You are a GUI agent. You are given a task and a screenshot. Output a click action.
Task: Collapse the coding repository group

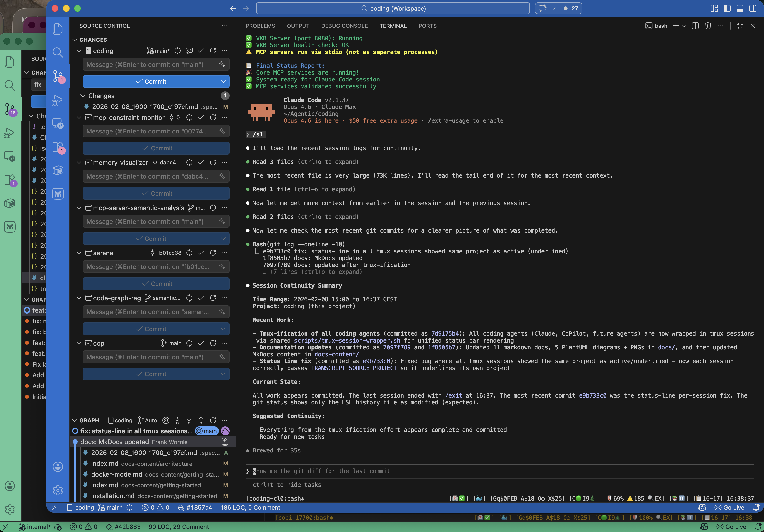(79, 51)
